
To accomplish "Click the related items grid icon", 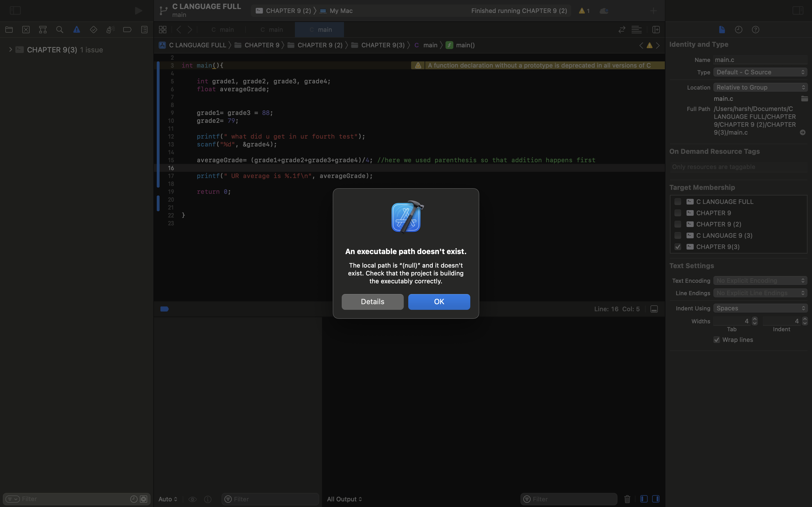I will [x=163, y=30].
